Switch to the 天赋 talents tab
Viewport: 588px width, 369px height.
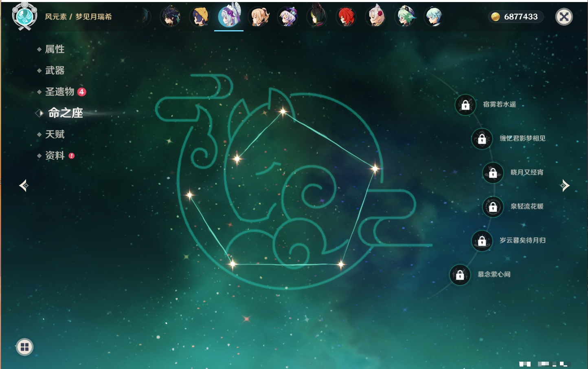pos(55,134)
